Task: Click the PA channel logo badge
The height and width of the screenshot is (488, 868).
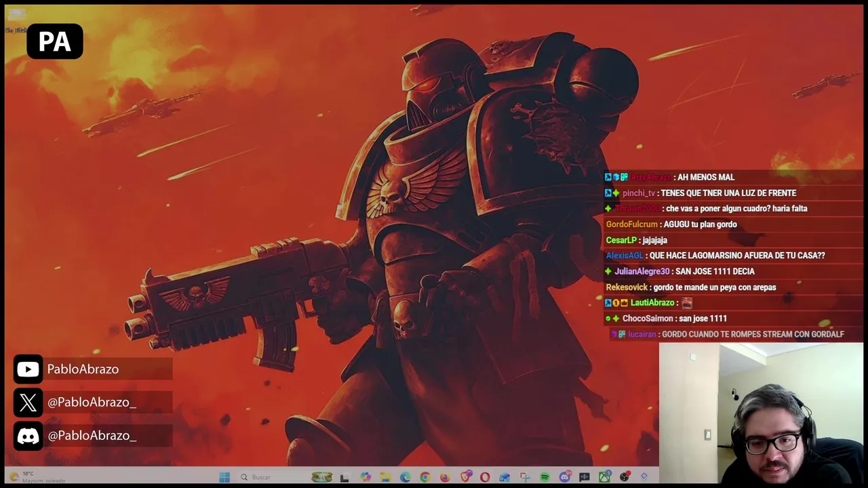Action: coord(55,41)
